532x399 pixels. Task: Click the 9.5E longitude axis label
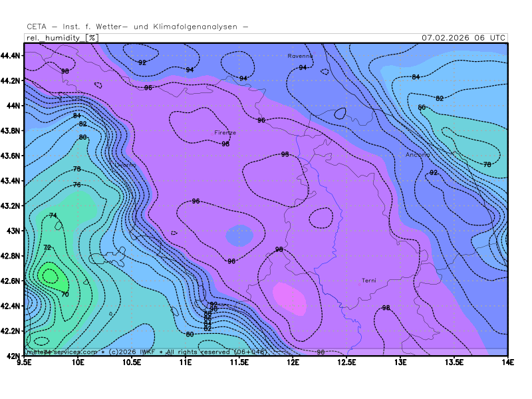point(25,362)
